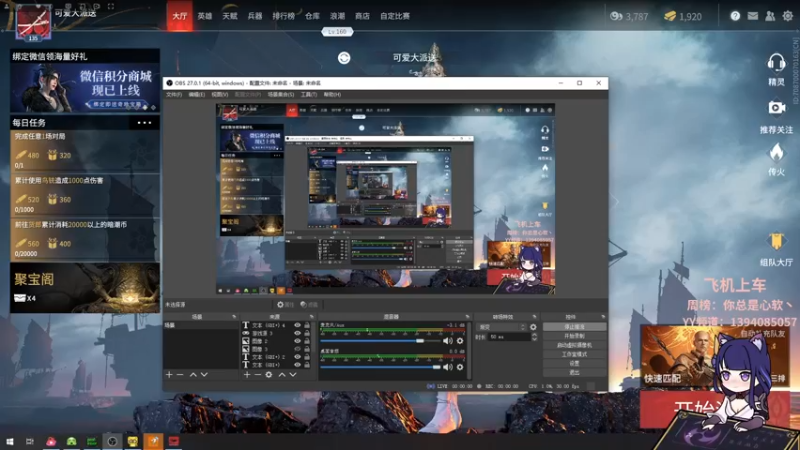
Task: Mute the 麦克风/Aux speaker icon
Action: [447, 341]
